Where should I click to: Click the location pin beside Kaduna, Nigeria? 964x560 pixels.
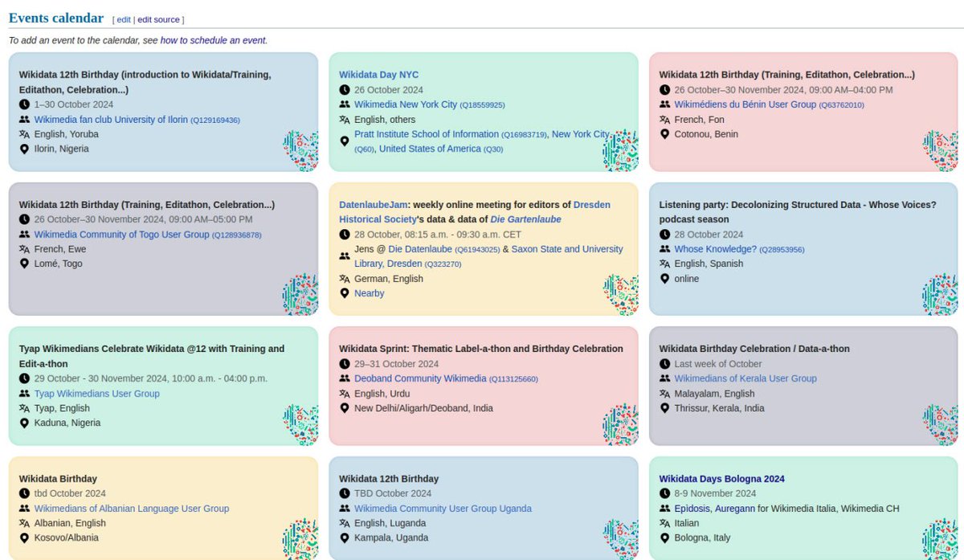24,423
